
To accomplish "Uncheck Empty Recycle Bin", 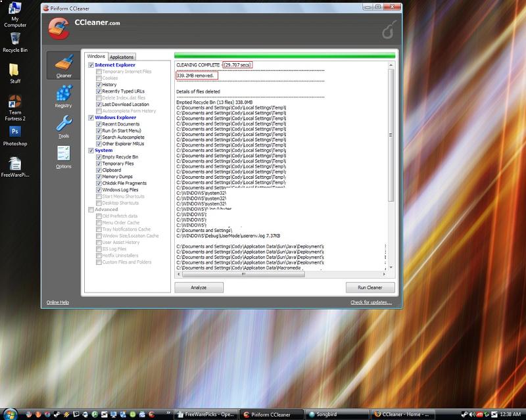I will pyautogui.click(x=99, y=157).
